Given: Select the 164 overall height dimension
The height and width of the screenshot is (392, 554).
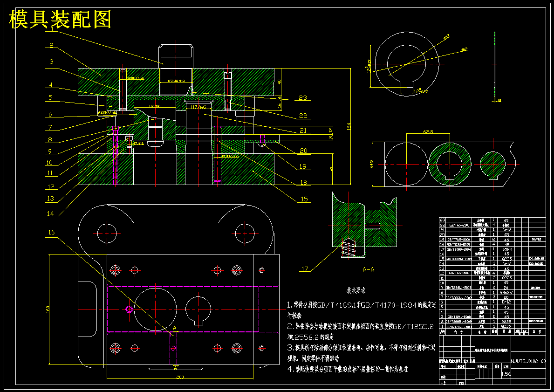Looking at the screenshot, I should click(349, 126).
